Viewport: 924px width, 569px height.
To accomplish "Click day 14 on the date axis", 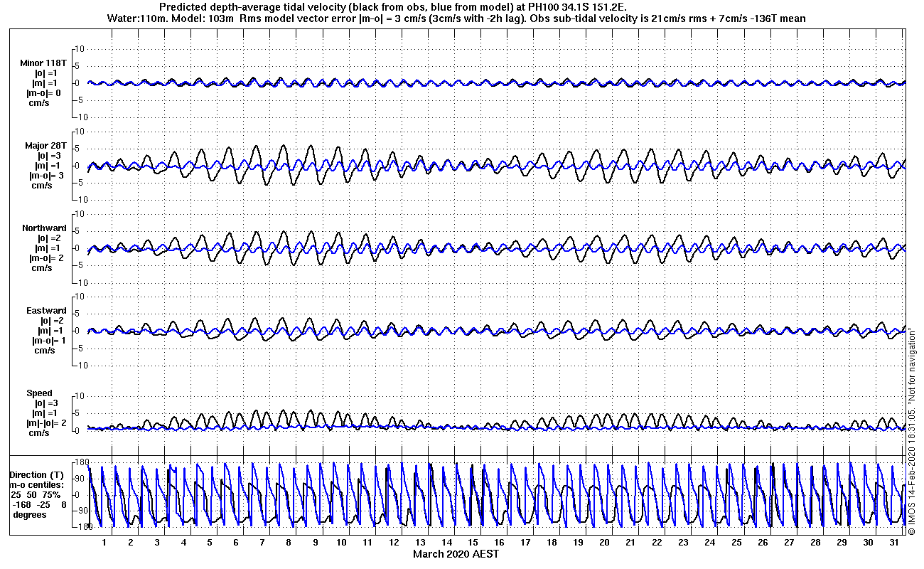I will (x=446, y=542).
